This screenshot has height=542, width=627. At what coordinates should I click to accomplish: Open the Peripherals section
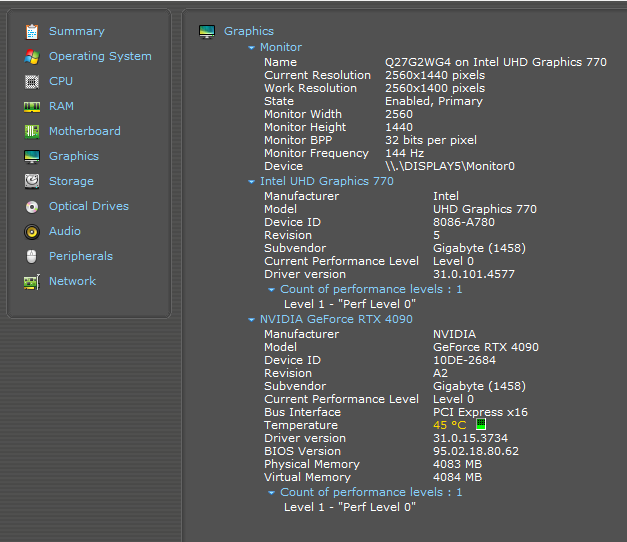click(81, 256)
